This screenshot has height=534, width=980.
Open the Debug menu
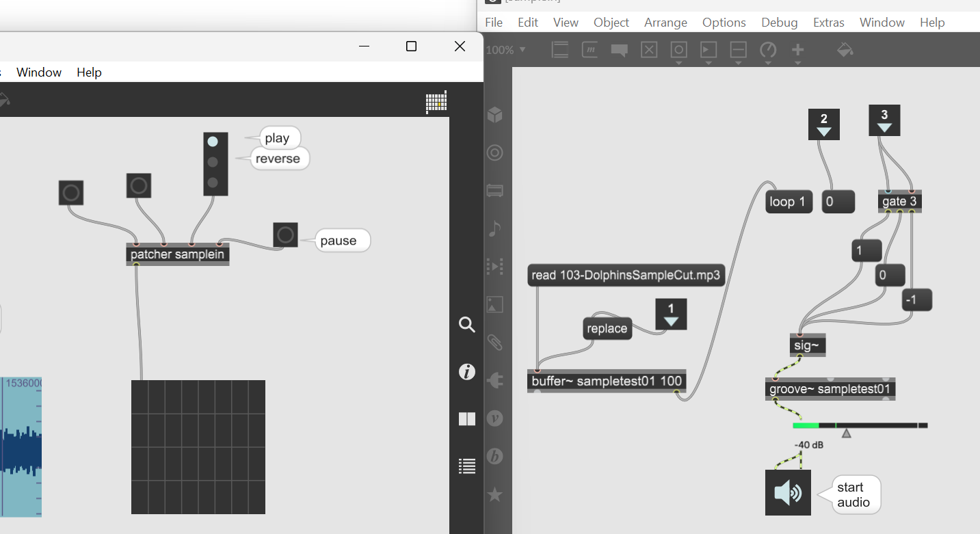point(780,23)
